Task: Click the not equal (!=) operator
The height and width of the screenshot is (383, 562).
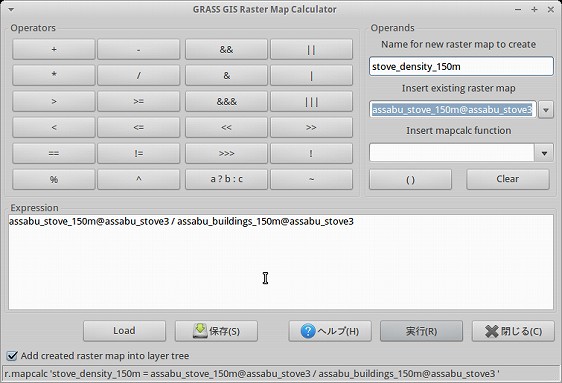Action: tap(139, 153)
